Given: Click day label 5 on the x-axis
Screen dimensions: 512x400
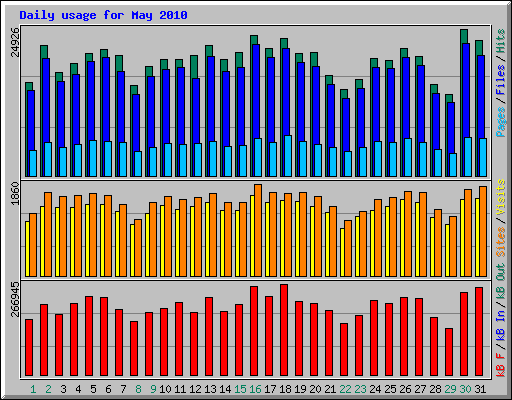Looking at the screenshot, I should coord(93,389).
